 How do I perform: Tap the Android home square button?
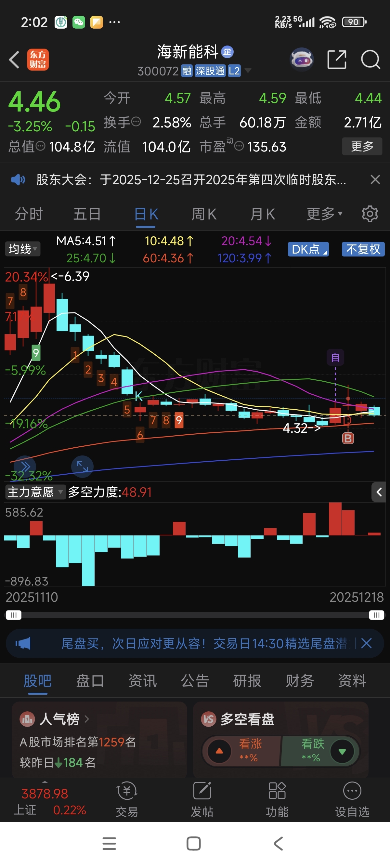click(x=194, y=843)
